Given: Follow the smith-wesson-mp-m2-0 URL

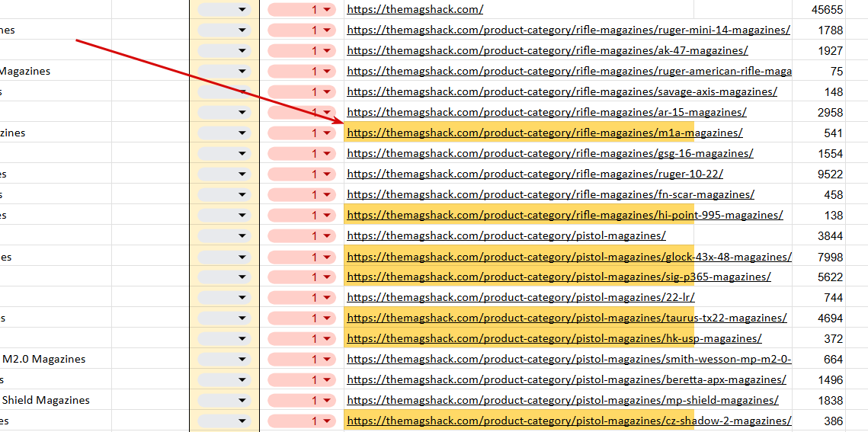Looking at the screenshot, I should pyautogui.click(x=569, y=359).
